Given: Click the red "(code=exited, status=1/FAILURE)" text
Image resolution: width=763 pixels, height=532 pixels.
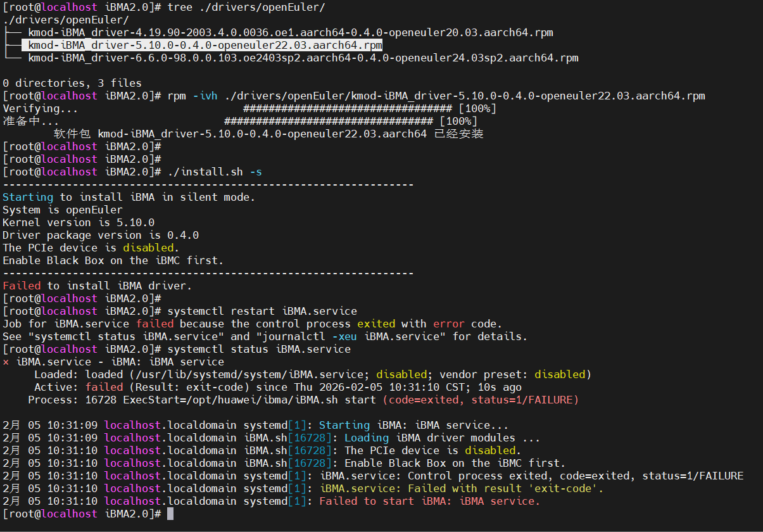Looking at the screenshot, I should pyautogui.click(x=481, y=400).
